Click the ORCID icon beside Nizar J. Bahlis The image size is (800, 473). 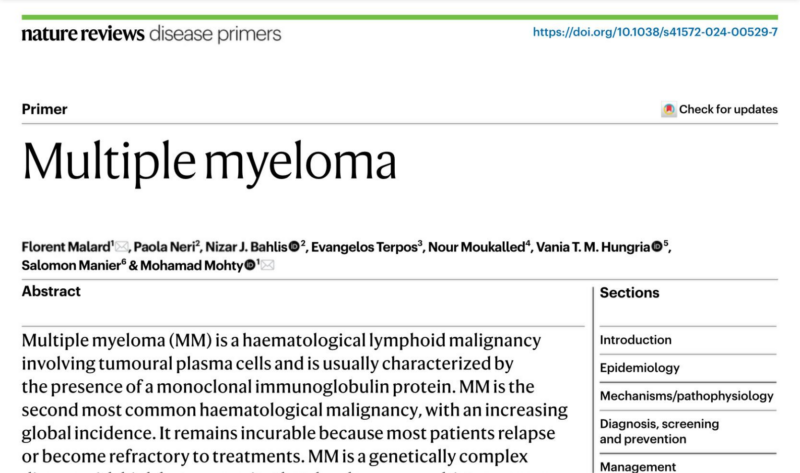[294, 247]
